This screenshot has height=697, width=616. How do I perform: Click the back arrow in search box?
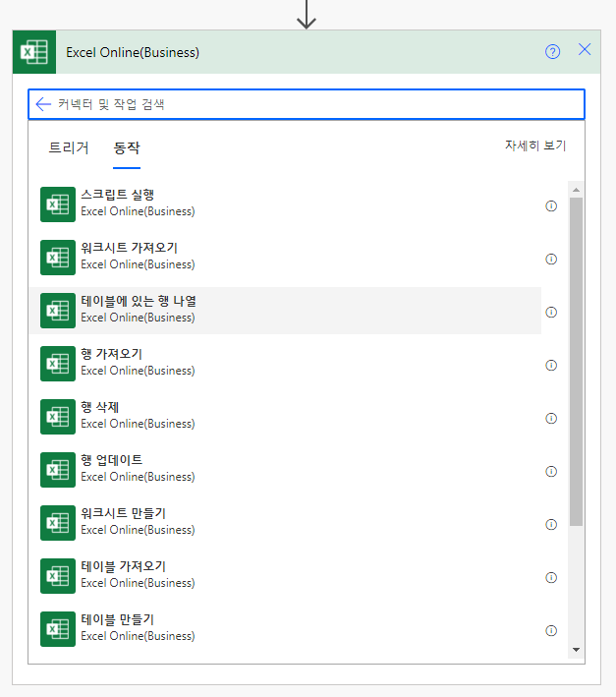[43, 104]
